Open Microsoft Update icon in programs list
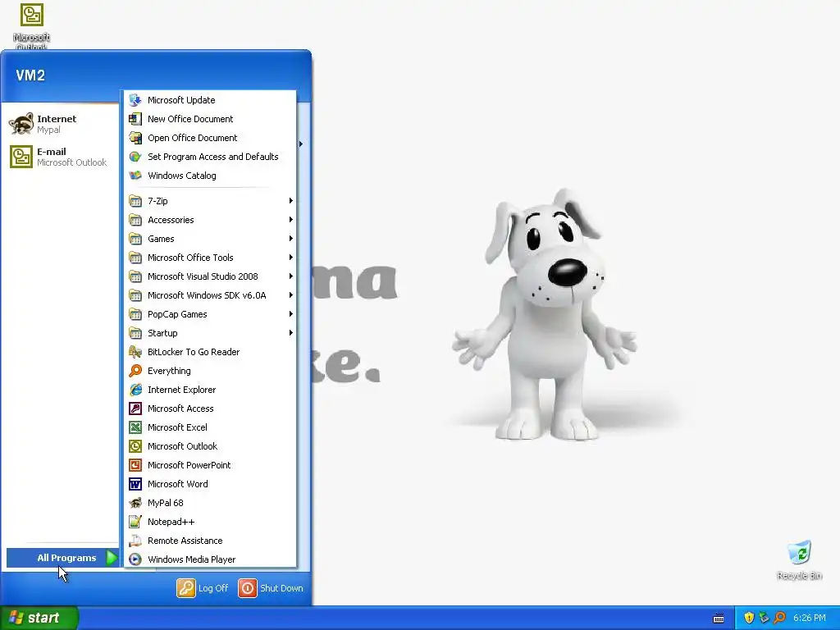Screen dimensions: 840x630 pyautogui.click(x=135, y=100)
